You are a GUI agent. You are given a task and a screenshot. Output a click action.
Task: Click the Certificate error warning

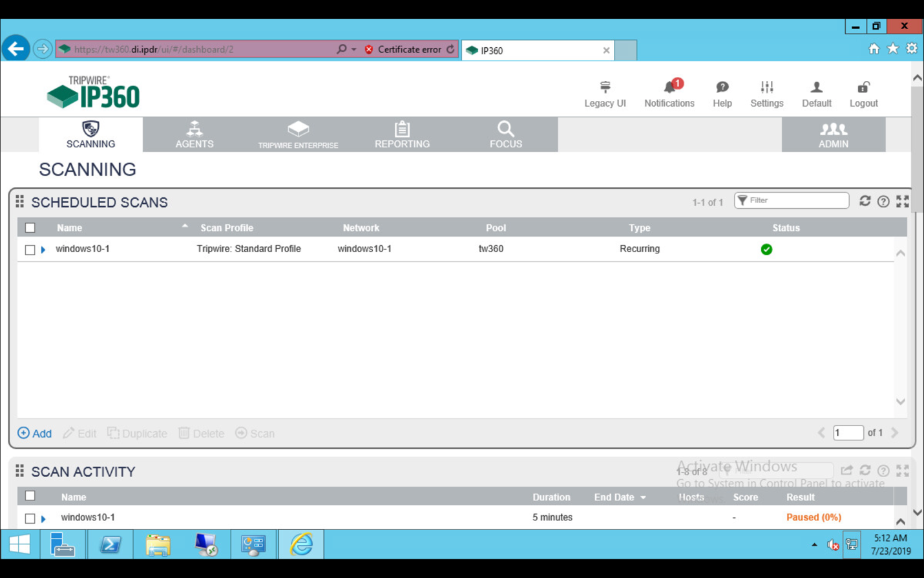pyautogui.click(x=403, y=49)
